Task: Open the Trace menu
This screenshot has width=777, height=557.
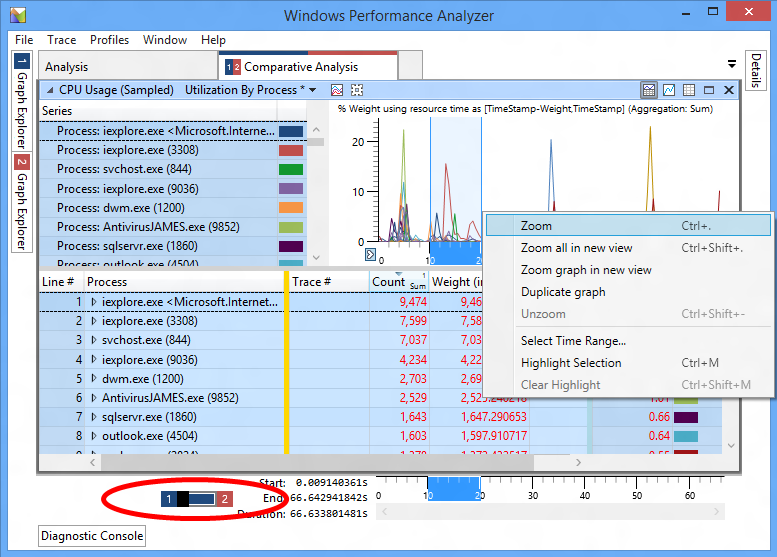Action: [x=61, y=40]
